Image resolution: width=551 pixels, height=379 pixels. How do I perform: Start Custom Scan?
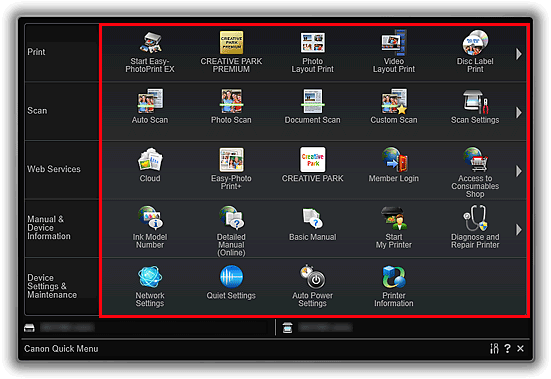click(x=394, y=106)
